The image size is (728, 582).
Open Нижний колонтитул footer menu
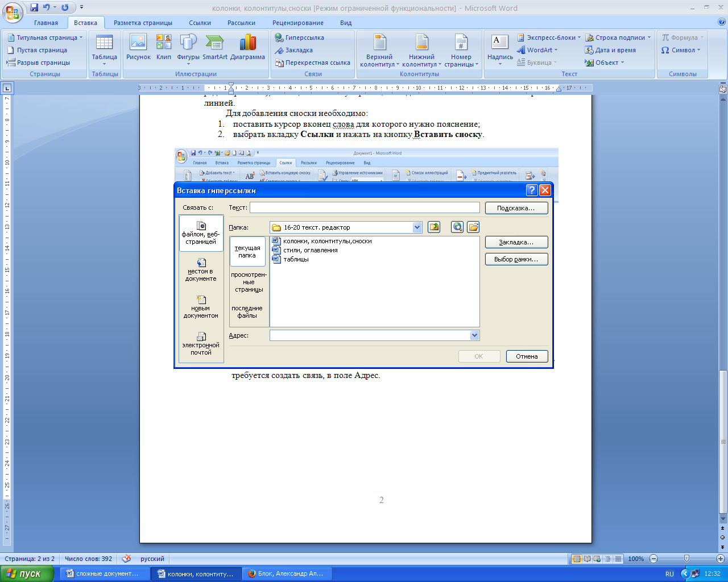click(x=421, y=50)
